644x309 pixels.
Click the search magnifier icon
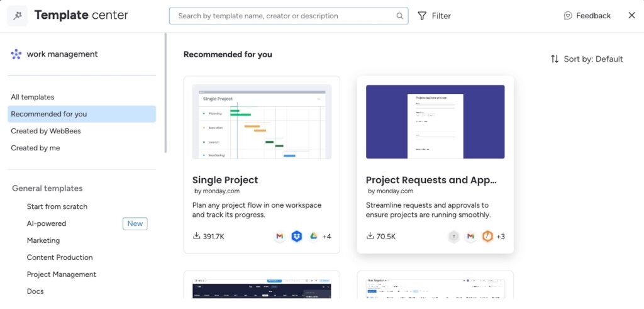pyautogui.click(x=399, y=16)
